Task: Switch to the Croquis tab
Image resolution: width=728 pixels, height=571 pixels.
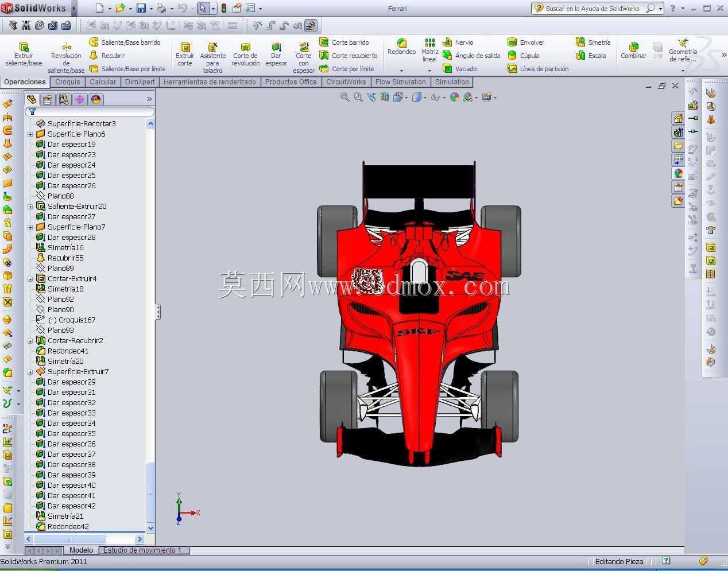Action: [68, 82]
